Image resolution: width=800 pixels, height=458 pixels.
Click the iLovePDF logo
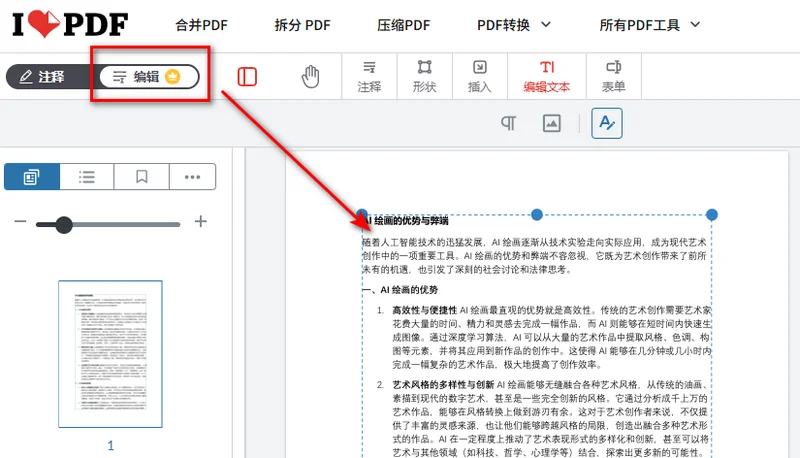tap(70, 24)
